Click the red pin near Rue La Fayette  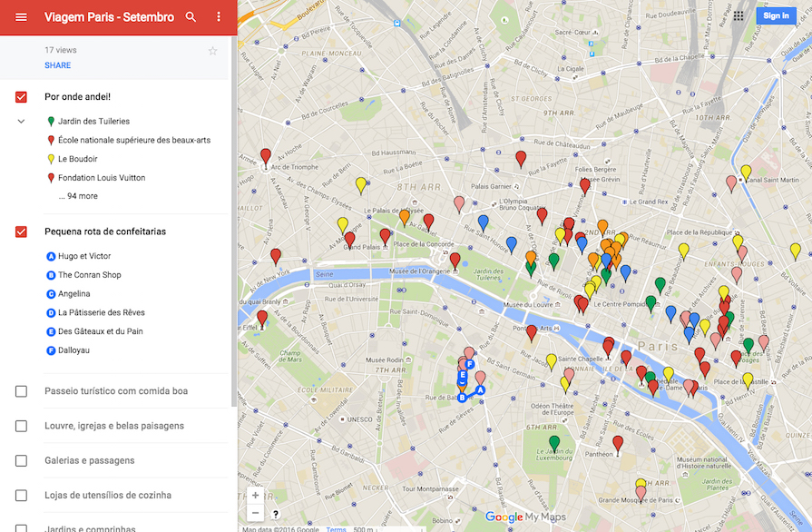click(x=521, y=160)
